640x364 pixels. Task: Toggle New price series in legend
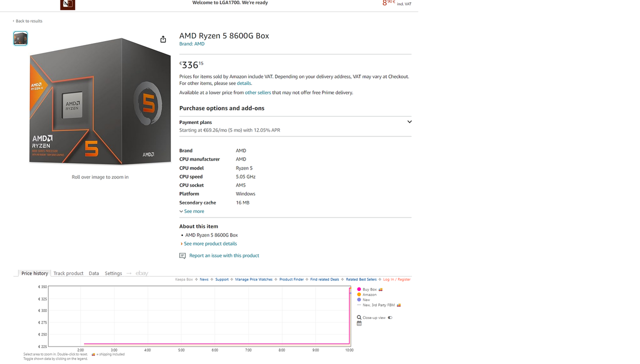tap(363, 299)
